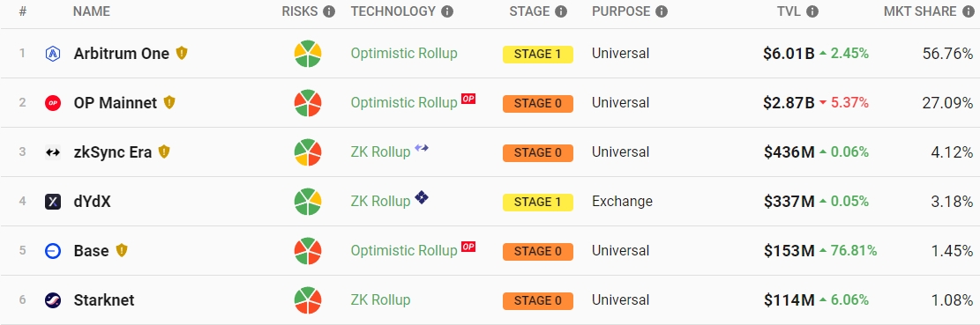Click the STAGE 0 badge for Base
This screenshot has height=325, width=980.
537,251
